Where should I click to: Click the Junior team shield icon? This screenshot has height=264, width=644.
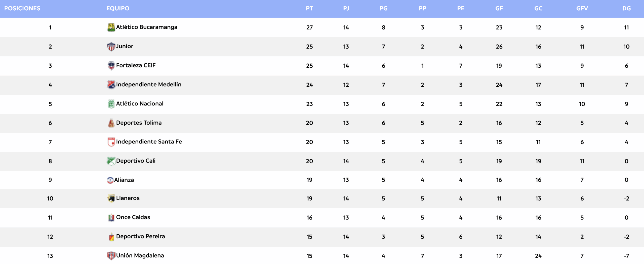click(111, 47)
